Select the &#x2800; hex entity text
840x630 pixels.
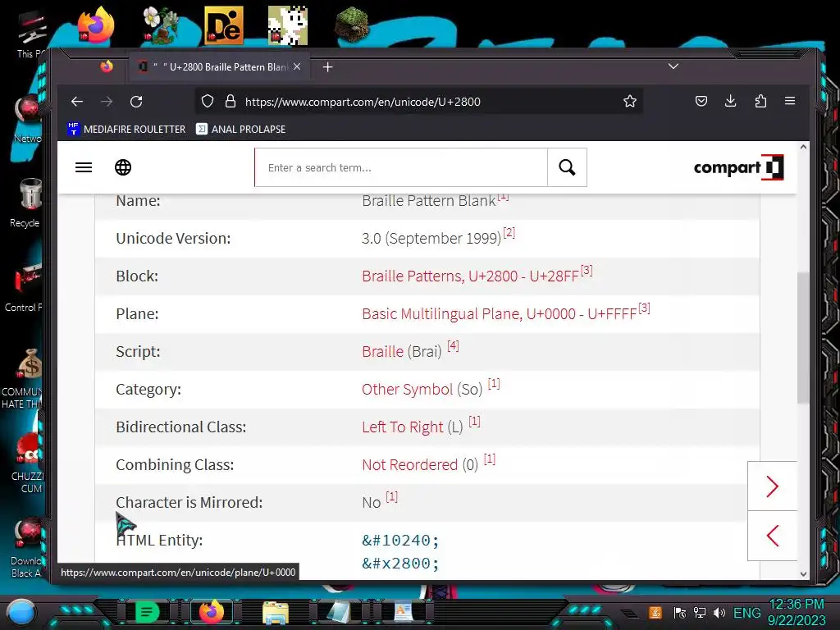click(x=400, y=563)
